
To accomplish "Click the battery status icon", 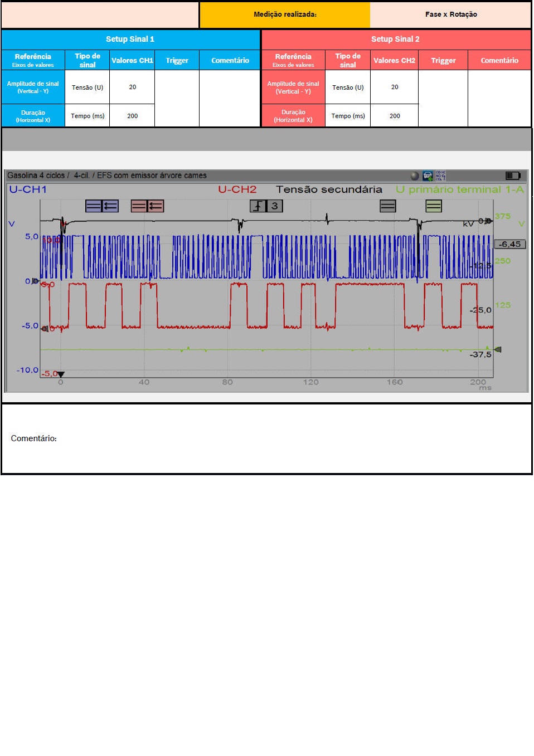I will click(512, 175).
